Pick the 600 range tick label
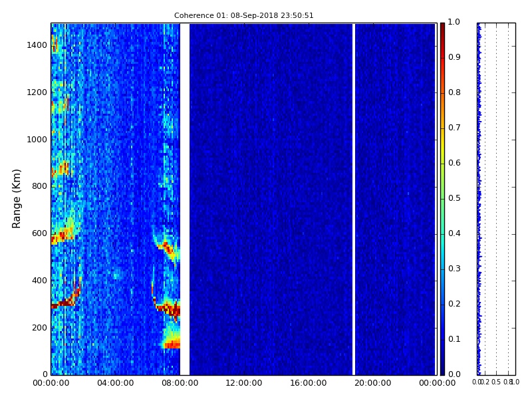The image size is (532, 399). pyautogui.click(x=39, y=233)
